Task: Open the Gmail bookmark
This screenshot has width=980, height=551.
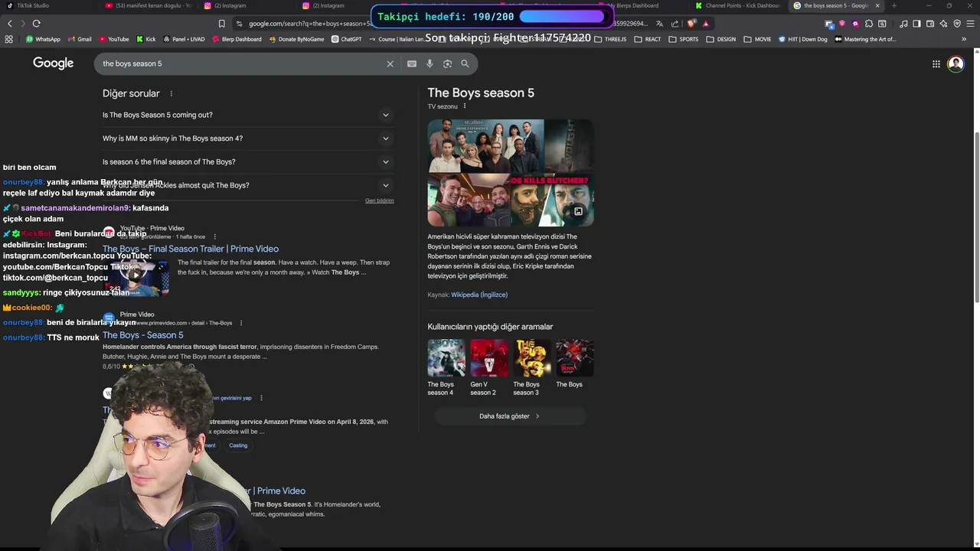Action: [x=80, y=39]
